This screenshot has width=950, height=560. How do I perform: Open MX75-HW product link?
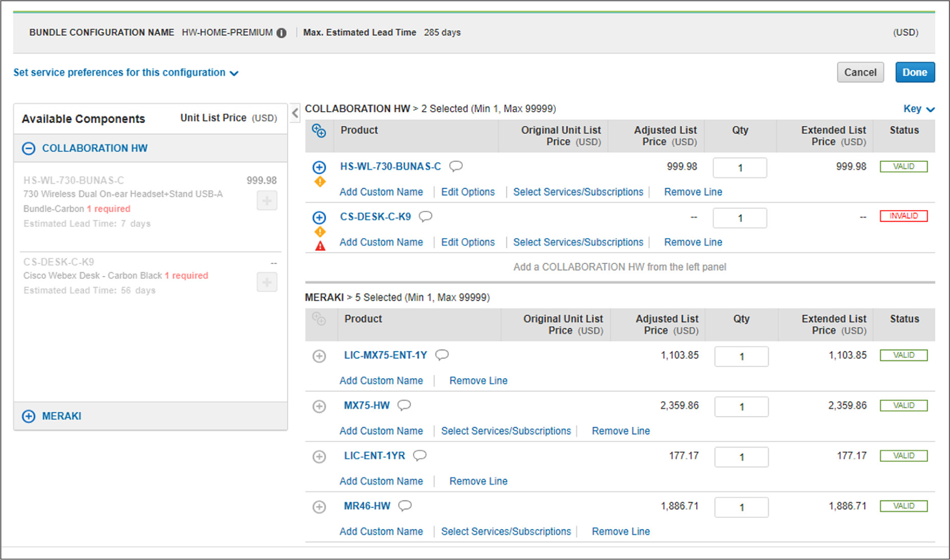[x=367, y=405]
